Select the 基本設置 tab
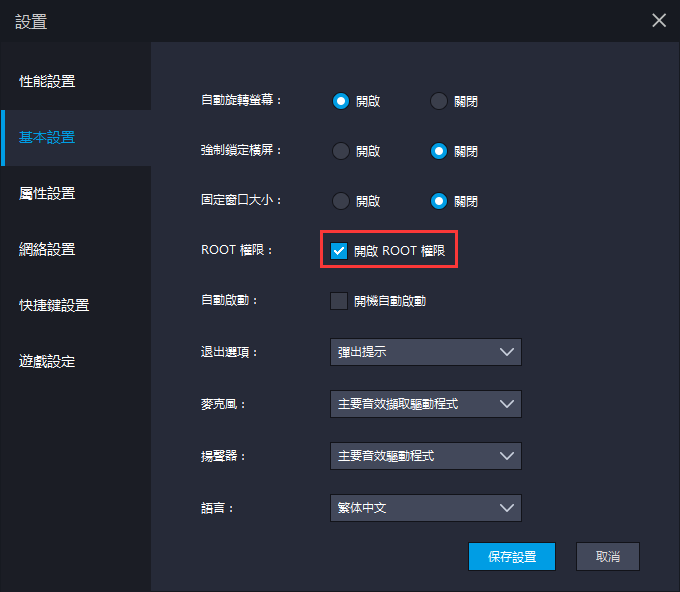Viewport: 680px width, 592px height. [x=48, y=137]
